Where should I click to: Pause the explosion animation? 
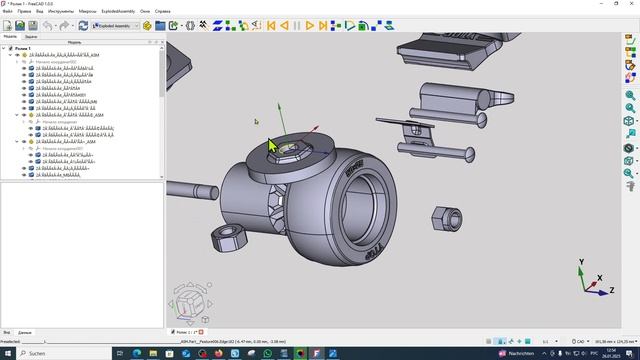[297, 26]
